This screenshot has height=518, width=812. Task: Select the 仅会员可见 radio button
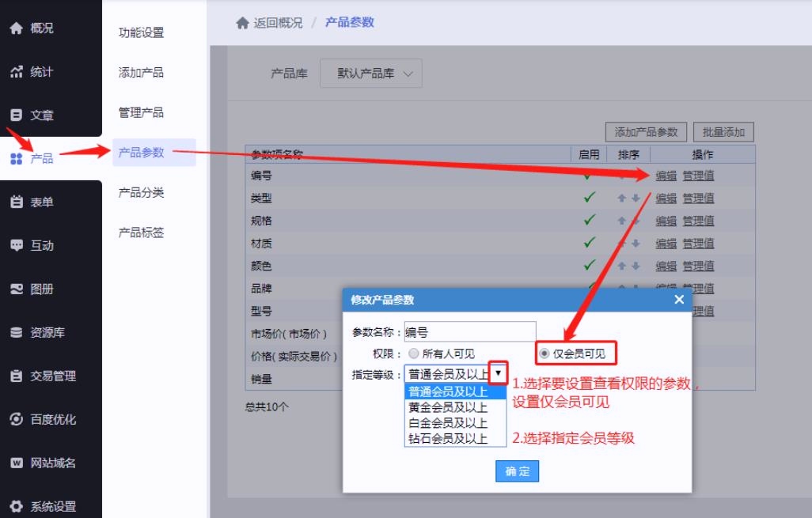[544, 354]
